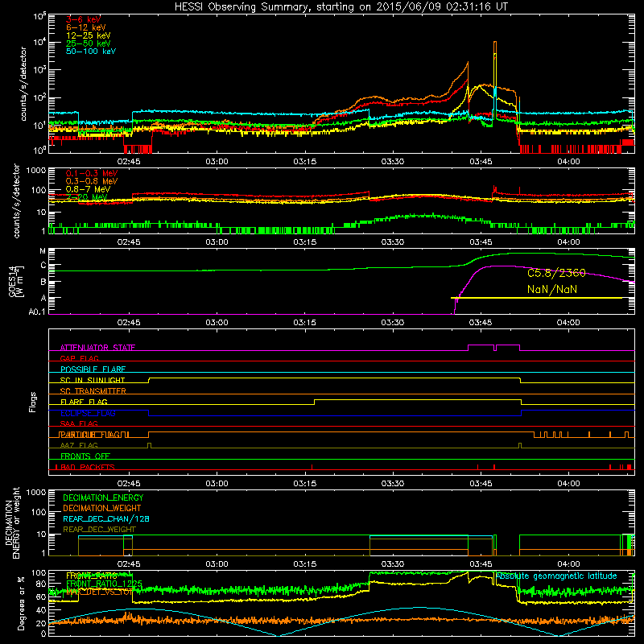The height and width of the screenshot is (644, 644).
Task: Click the NaN/NaN annotation in GOES panel
Action: tap(552, 289)
